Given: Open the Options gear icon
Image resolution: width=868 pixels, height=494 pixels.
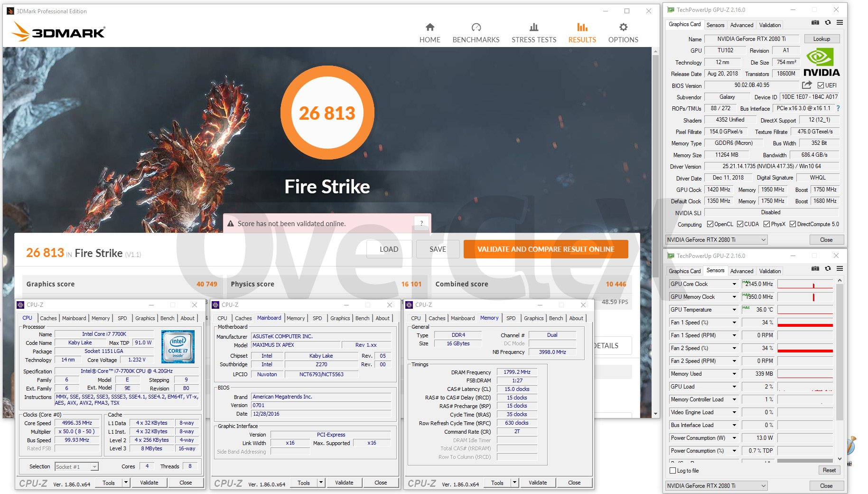Looking at the screenshot, I should (x=623, y=28).
